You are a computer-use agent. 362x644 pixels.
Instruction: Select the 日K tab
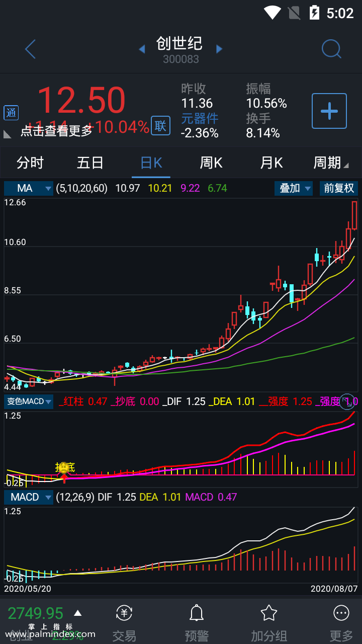point(151,163)
